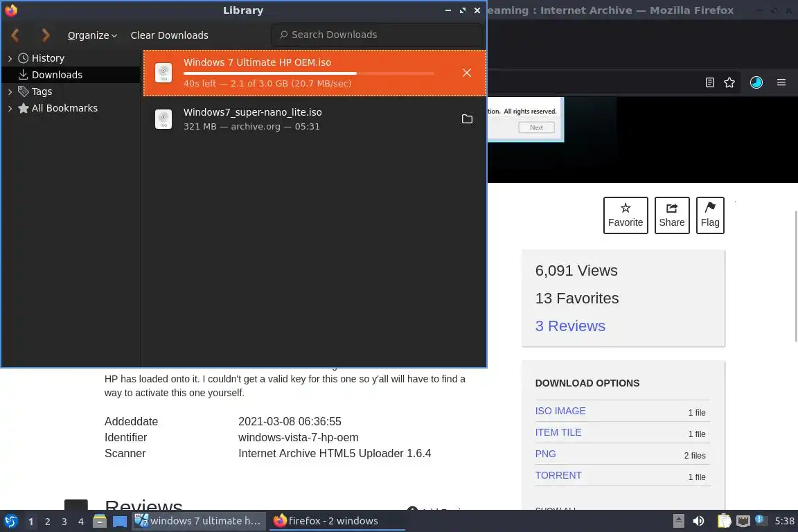This screenshot has height=532, width=798.
Task: Click Addeddate value 2021-03-08 06:36:55
Action: point(290,422)
